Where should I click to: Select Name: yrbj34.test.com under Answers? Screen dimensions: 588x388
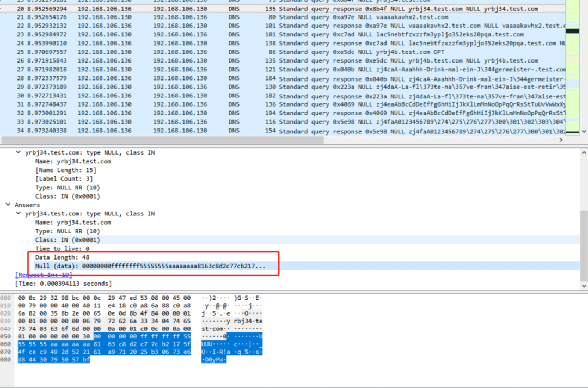point(73,223)
